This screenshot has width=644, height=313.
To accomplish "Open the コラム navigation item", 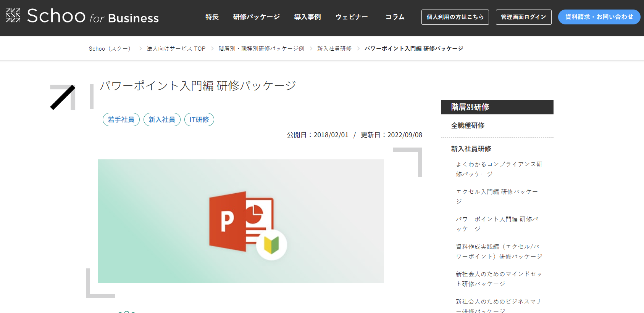I will pyautogui.click(x=395, y=17).
